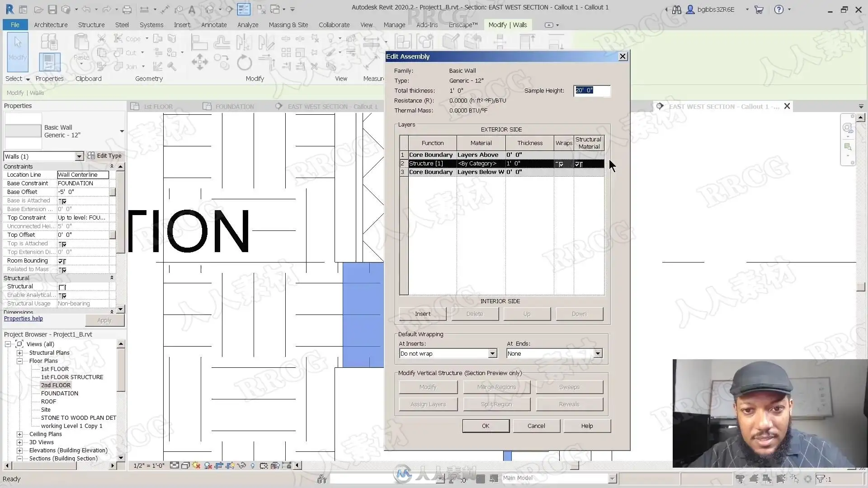Viewport: 868px width, 488px height.
Task: Click the Thin Lines icon in quick access toolbar
Action: pyautogui.click(x=244, y=9)
